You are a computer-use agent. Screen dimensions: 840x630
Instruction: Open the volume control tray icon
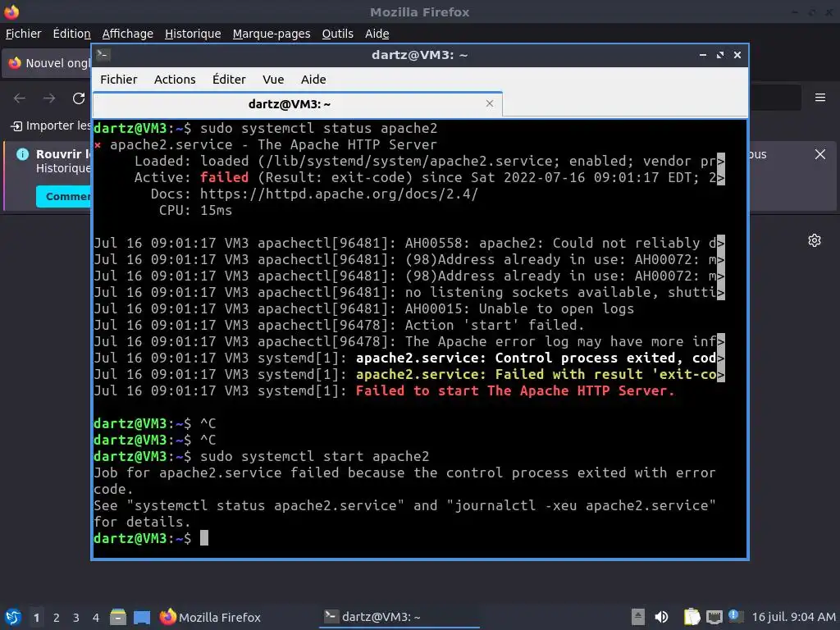[x=662, y=617]
